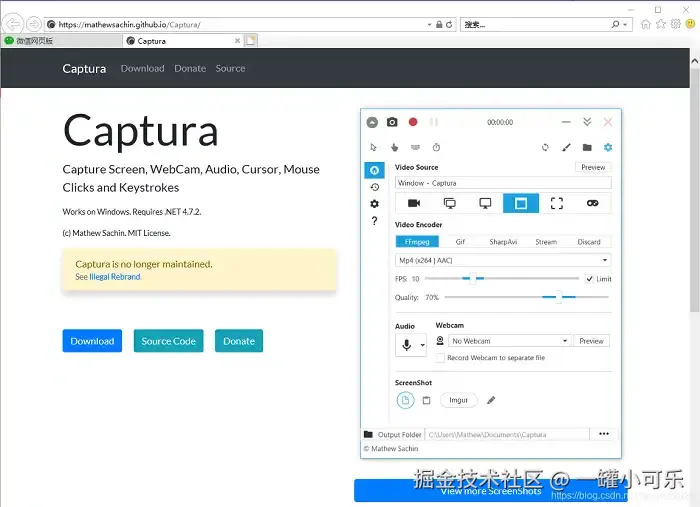The image size is (700, 507).
Task: Click the View more ScreenShots button
Action: coord(491,491)
